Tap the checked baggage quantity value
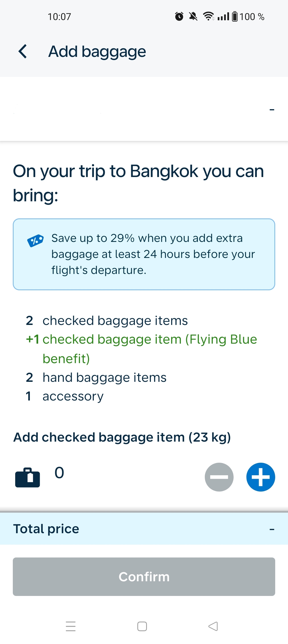The height and width of the screenshot is (644, 288). pyautogui.click(x=59, y=473)
